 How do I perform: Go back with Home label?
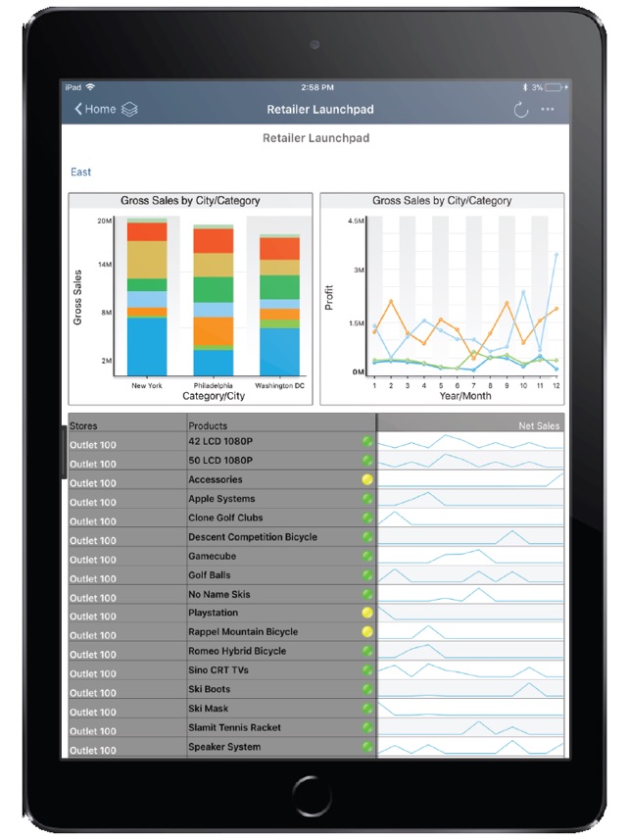click(x=100, y=109)
